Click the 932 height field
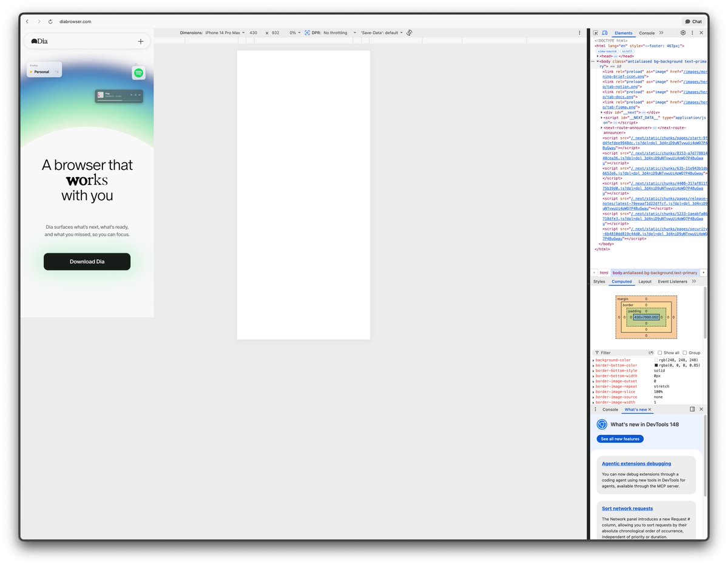This screenshot has width=728, height=566. pos(275,33)
